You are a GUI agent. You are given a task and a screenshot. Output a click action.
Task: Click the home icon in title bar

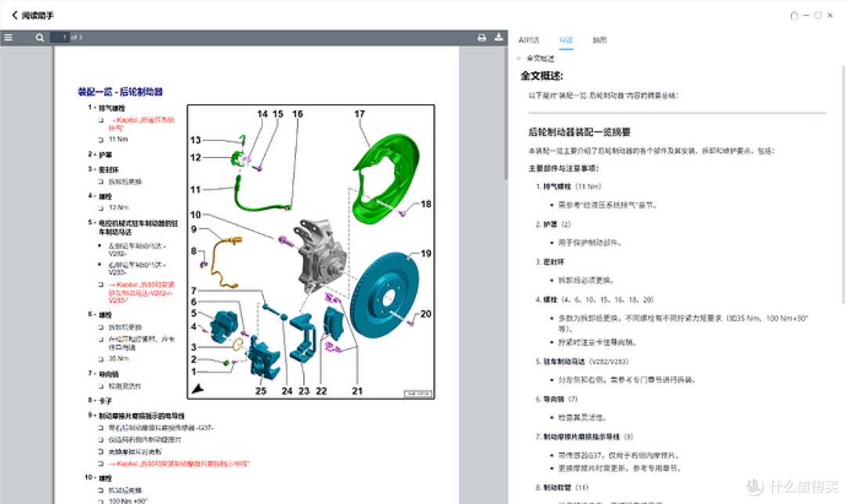coord(794,16)
